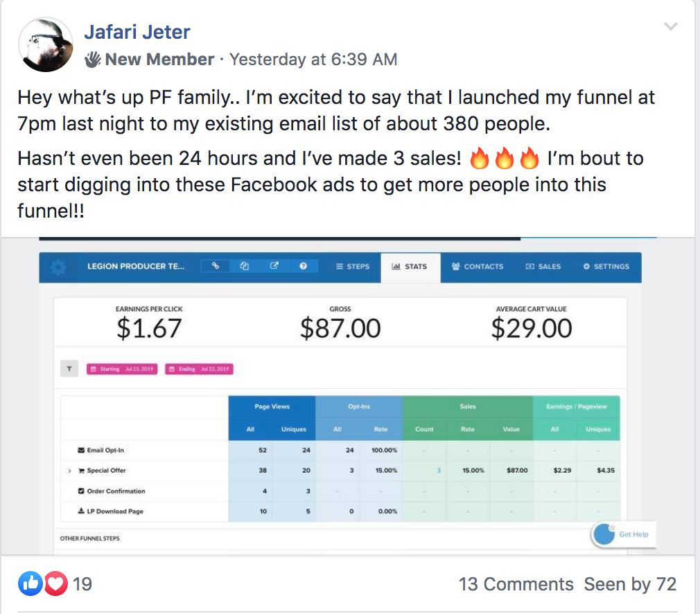700x614 pixels.
Task: Open the Sales tab
Action: pyautogui.click(x=543, y=266)
